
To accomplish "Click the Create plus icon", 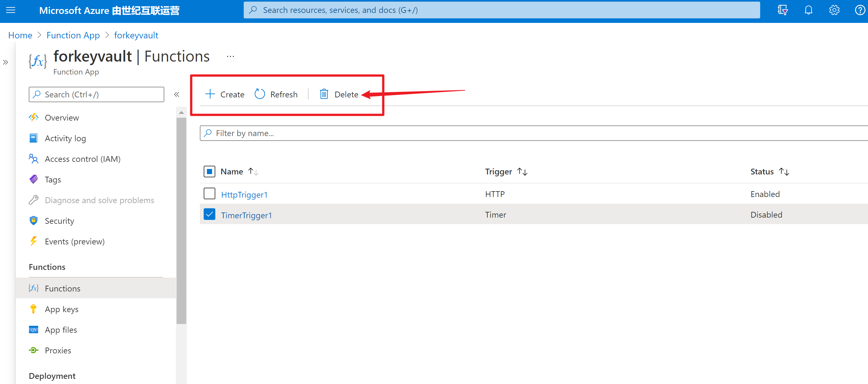I will click(x=210, y=94).
